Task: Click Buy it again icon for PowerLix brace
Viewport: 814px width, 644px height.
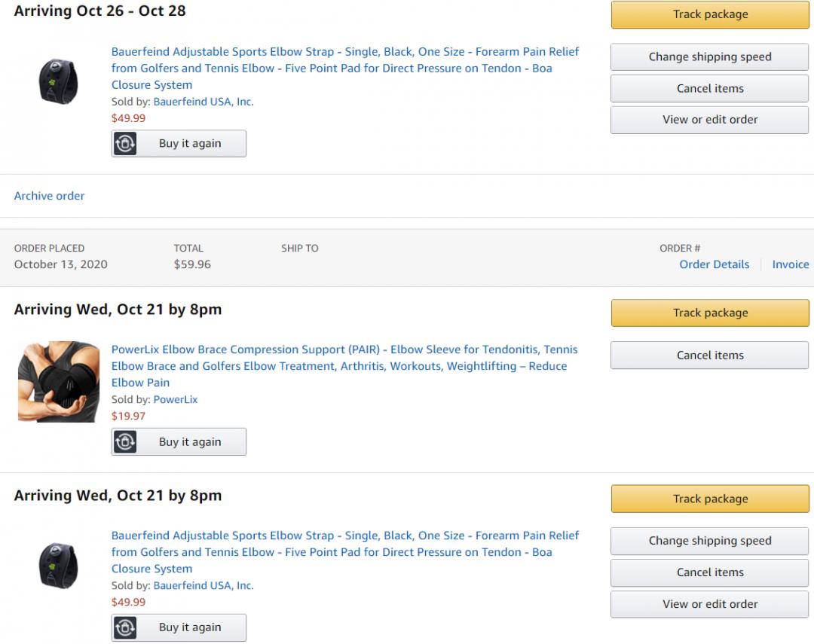Action: click(125, 442)
